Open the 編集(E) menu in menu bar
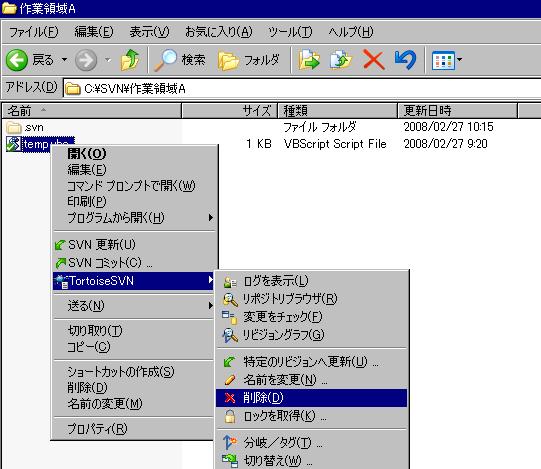 pyautogui.click(x=94, y=32)
